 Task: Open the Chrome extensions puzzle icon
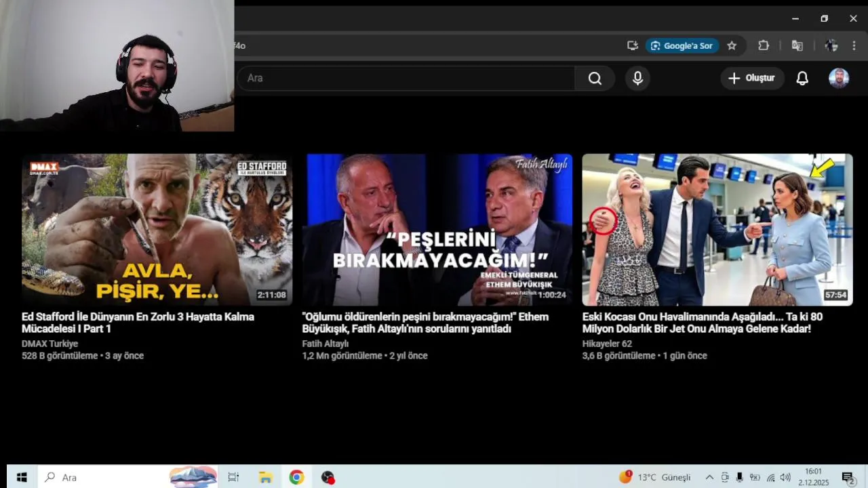[764, 45]
